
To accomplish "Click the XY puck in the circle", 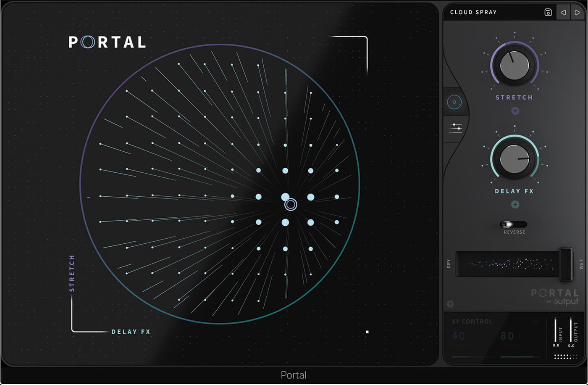I will tap(291, 205).
